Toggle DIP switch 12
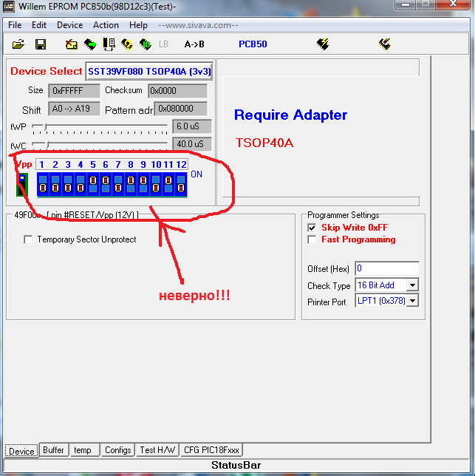 pyautogui.click(x=181, y=185)
